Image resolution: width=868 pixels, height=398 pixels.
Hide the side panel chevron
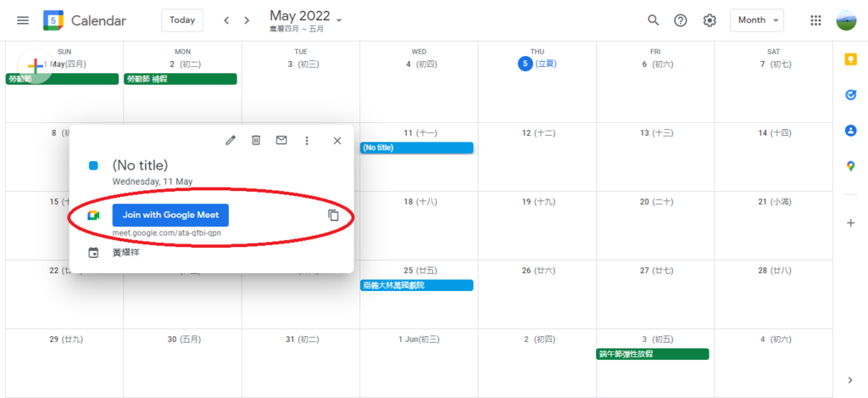(850, 379)
